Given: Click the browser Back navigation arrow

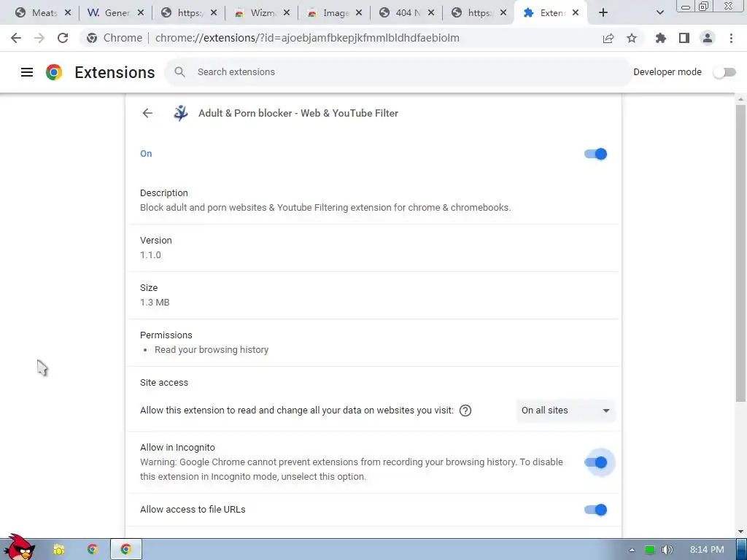Looking at the screenshot, I should pos(16,38).
